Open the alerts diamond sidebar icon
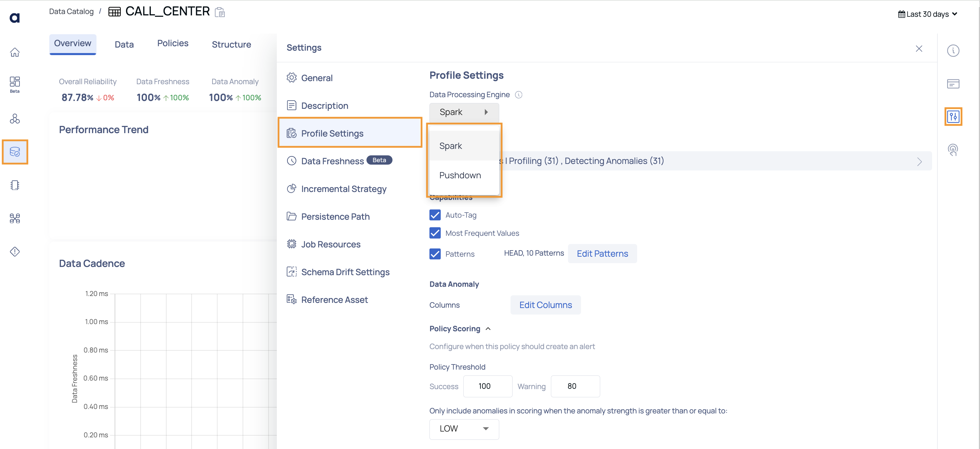 pos(15,252)
